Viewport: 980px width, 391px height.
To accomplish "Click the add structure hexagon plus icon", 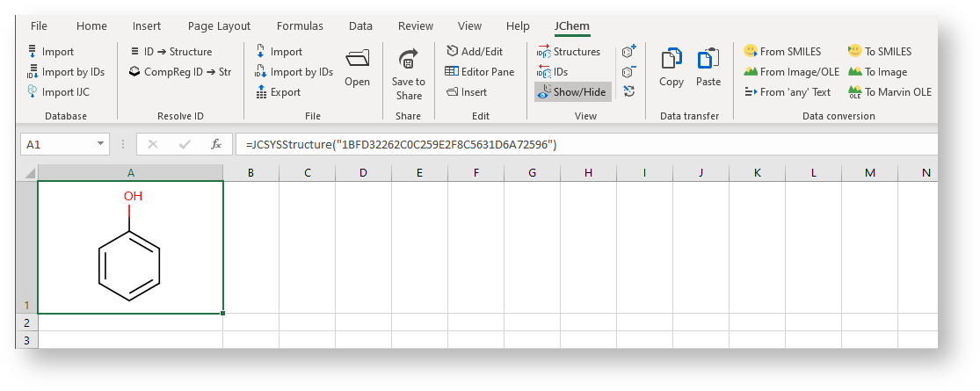I will tap(628, 52).
